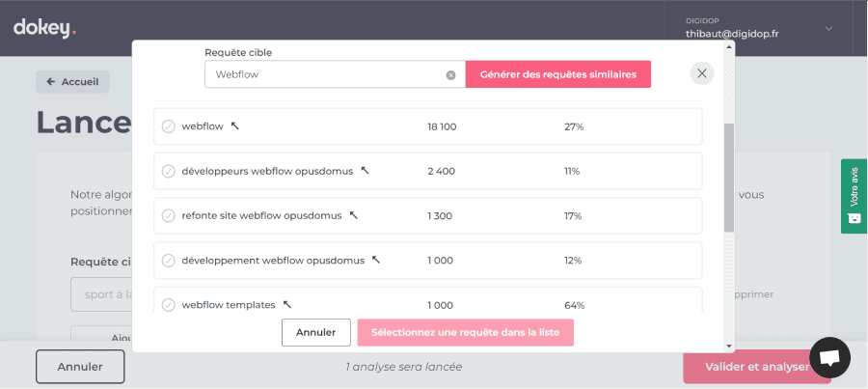Click Valider et analyser button
Screen dimensions: 868x389
pyautogui.click(x=757, y=367)
